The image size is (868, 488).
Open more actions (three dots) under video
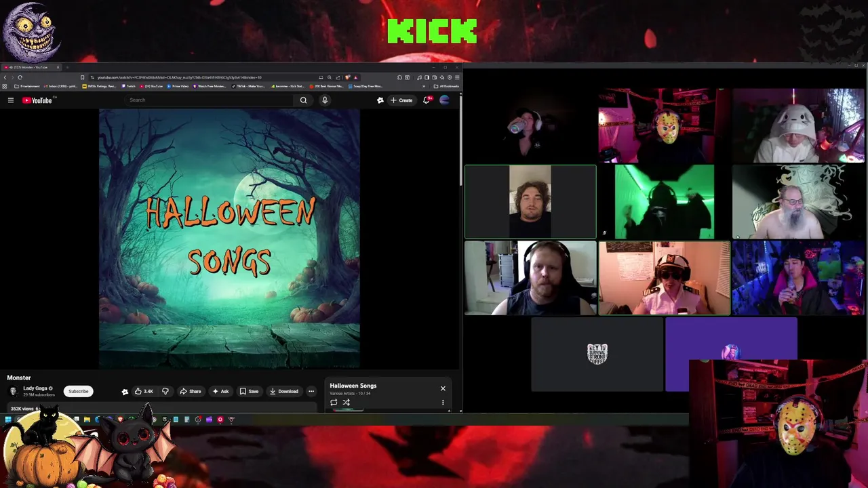311,391
